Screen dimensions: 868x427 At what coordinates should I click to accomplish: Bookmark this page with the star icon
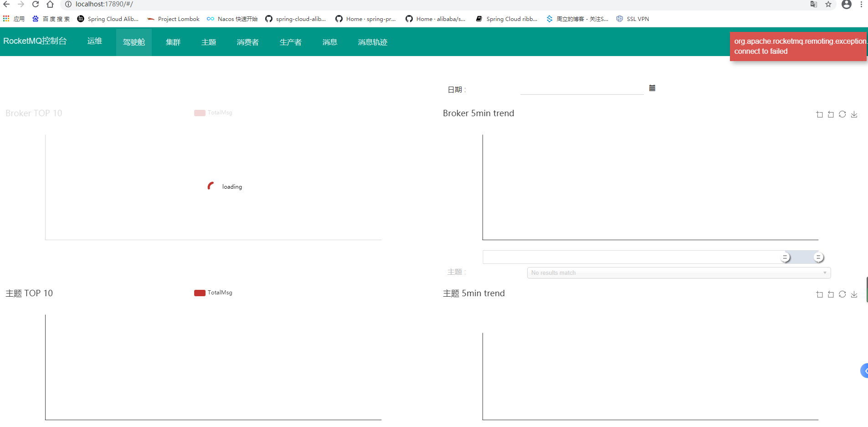pos(828,4)
